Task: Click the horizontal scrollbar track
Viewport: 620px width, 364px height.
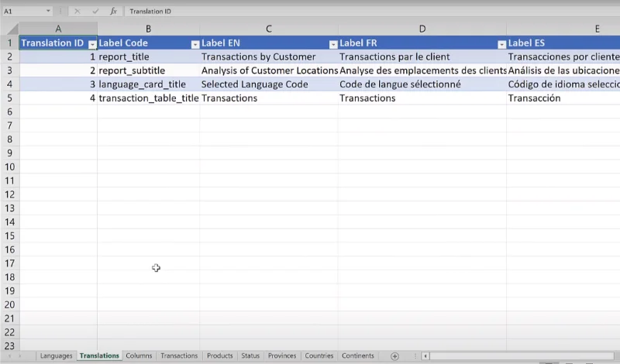Action: point(522,356)
